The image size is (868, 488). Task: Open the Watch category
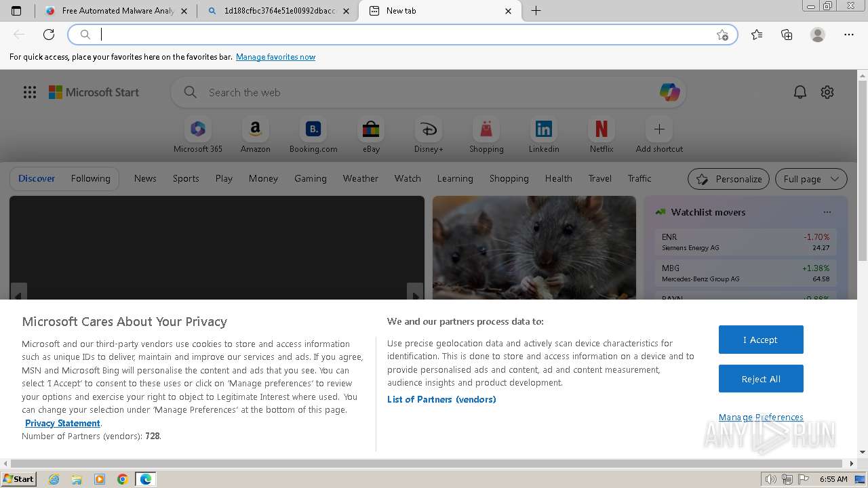[x=408, y=178]
